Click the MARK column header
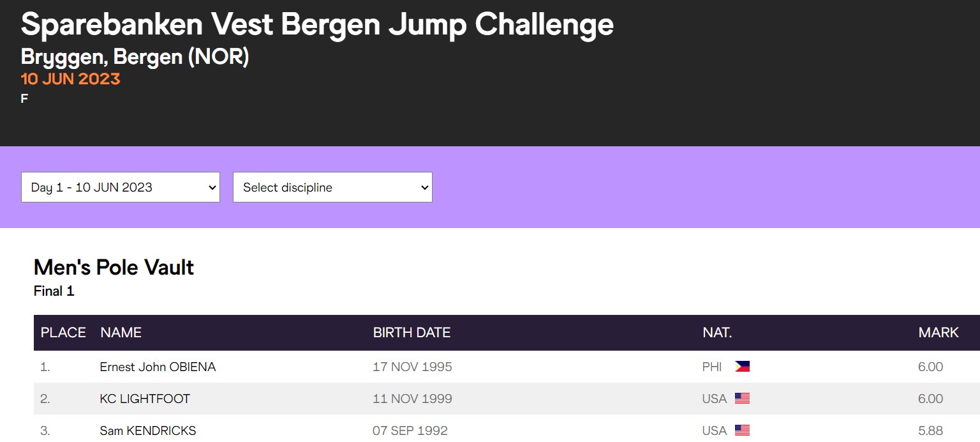Viewport: 980px width, 442px height. point(939,332)
